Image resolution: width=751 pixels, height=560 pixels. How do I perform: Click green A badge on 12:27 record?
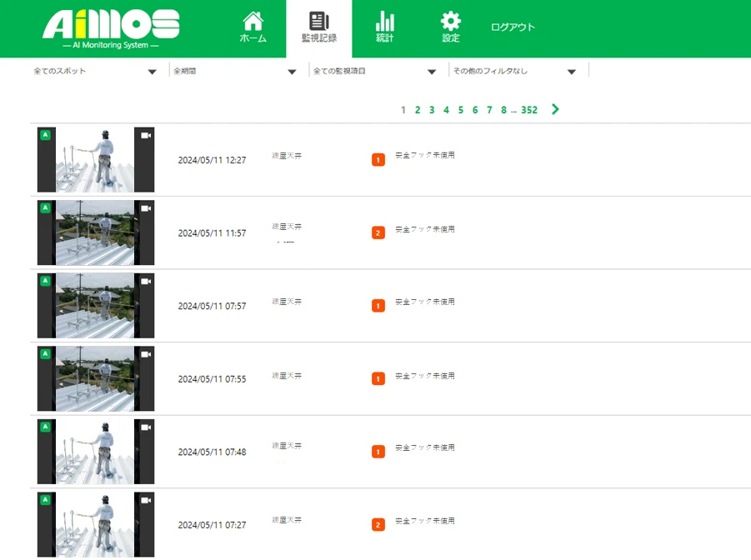click(x=46, y=135)
